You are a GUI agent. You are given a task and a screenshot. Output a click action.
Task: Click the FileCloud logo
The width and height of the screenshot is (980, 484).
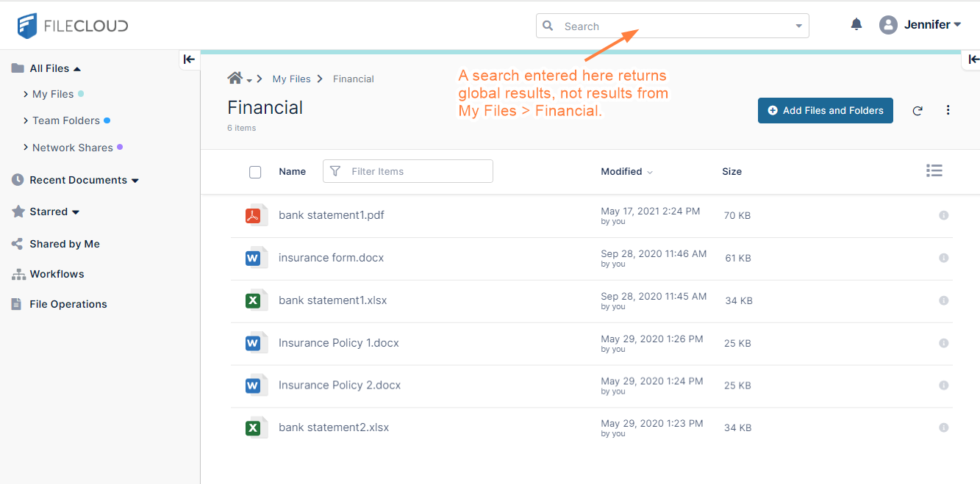(73, 26)
